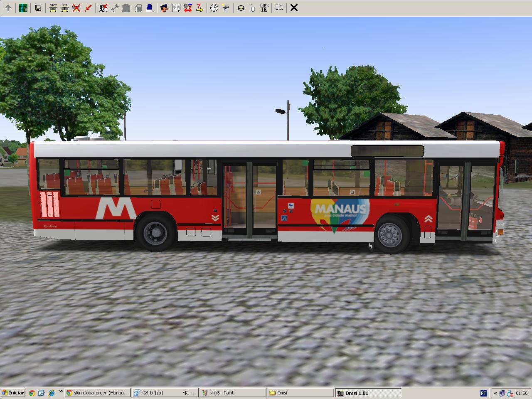Image resolution: width=532 pixels, height=399 pixels.
Task: Toggle the PC/AI driver control icon
Action: click(x=187, y=7)
